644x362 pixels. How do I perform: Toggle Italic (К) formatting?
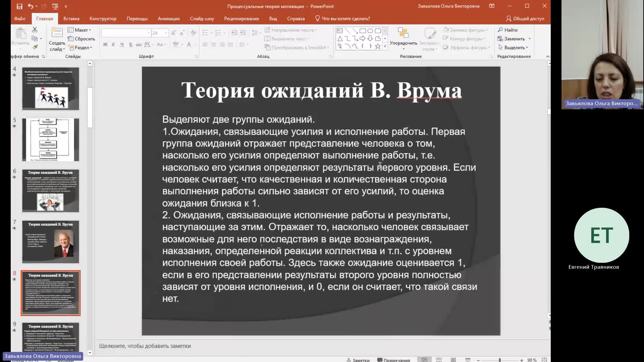[x=113, y=44]
